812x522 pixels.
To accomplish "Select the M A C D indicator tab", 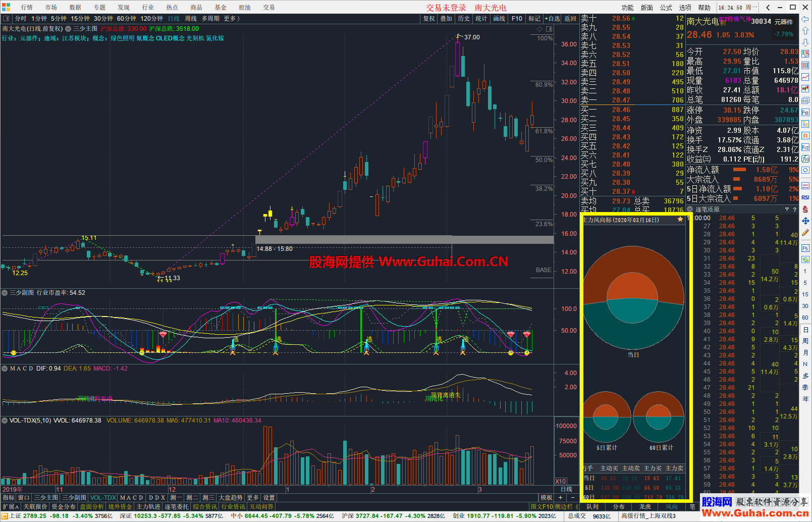I will point(132,498).
